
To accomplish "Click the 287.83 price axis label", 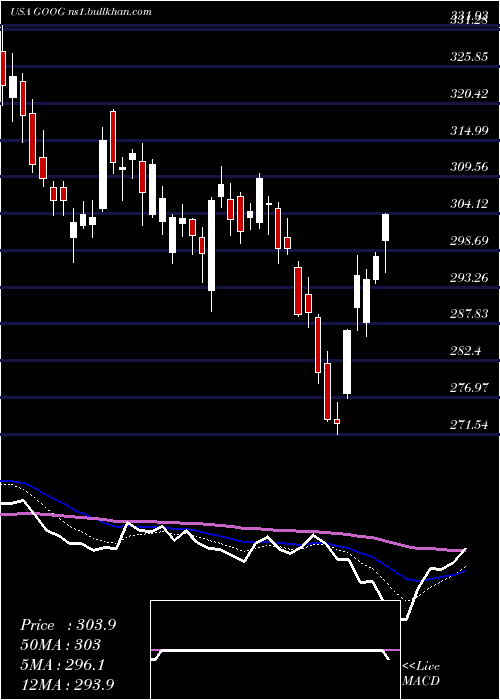I will tap(468, 314).
